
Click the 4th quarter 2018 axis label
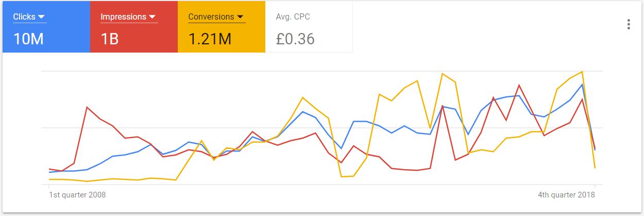point(566,195)
